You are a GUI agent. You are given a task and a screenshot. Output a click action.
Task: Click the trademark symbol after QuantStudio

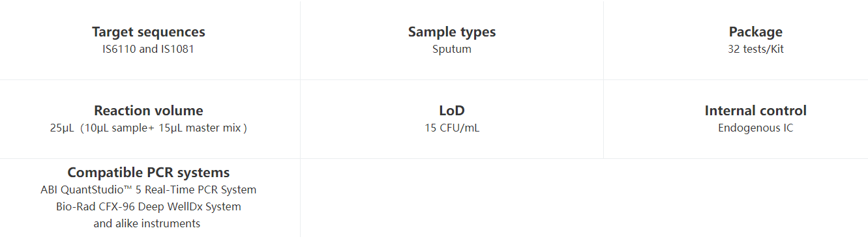(x=128, y=188)
